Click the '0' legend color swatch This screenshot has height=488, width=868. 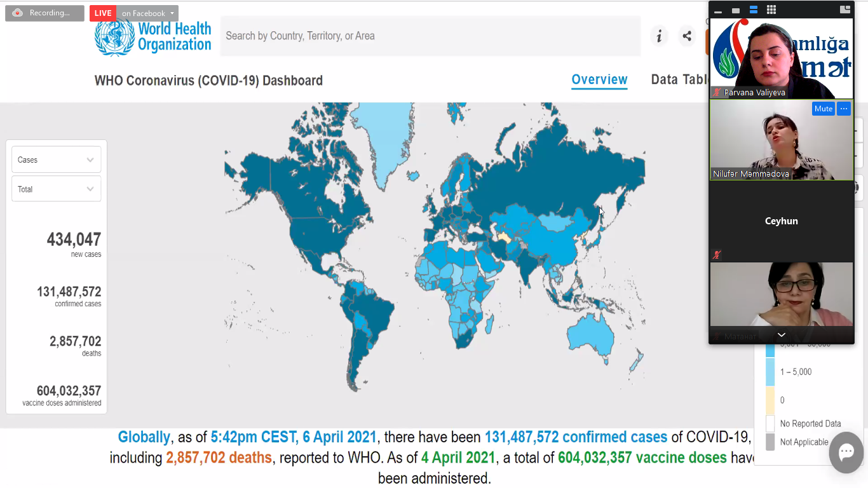point(770,400)
